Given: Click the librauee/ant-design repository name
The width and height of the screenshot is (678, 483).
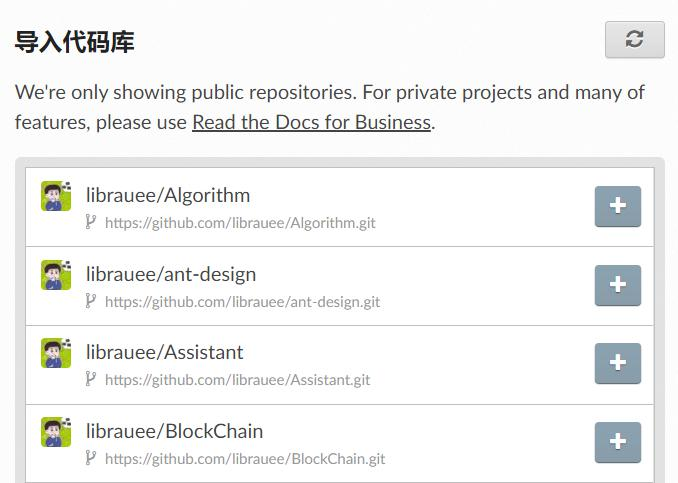Looking at the screenshot, I should click(171, 274).
